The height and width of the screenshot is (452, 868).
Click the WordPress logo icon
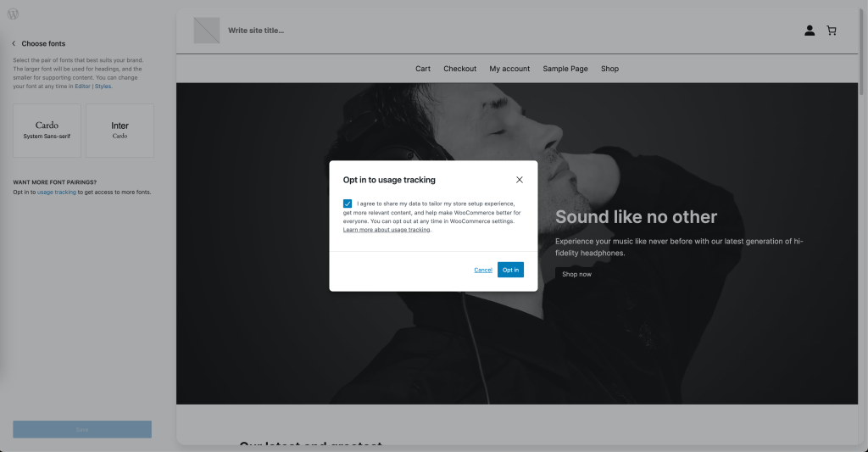point(13,14)
